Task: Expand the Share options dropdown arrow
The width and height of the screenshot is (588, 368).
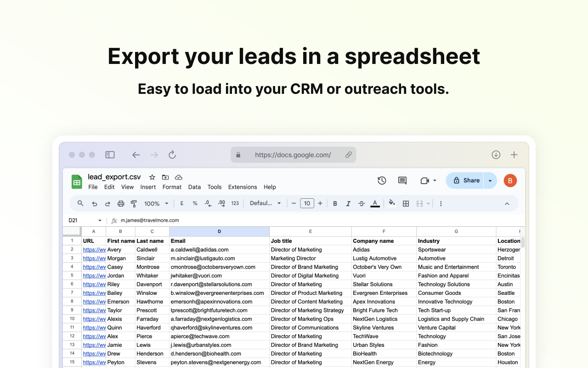Action: [490, 181]
